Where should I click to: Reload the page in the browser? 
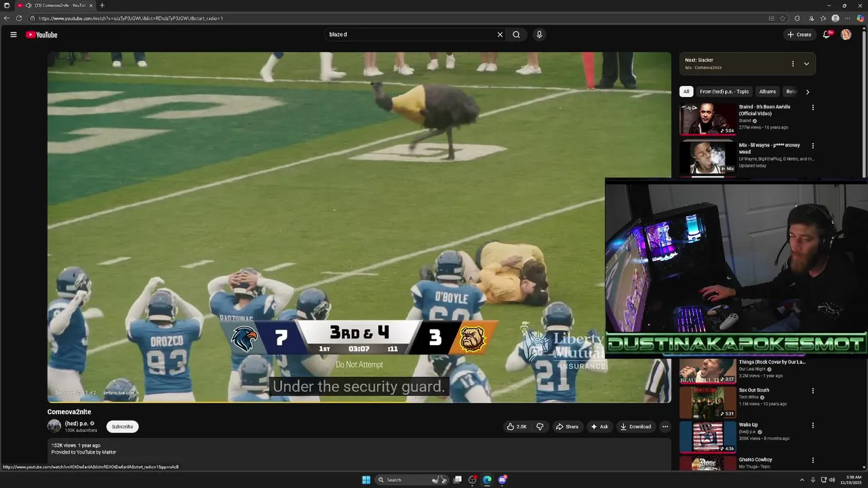point(19,18)
